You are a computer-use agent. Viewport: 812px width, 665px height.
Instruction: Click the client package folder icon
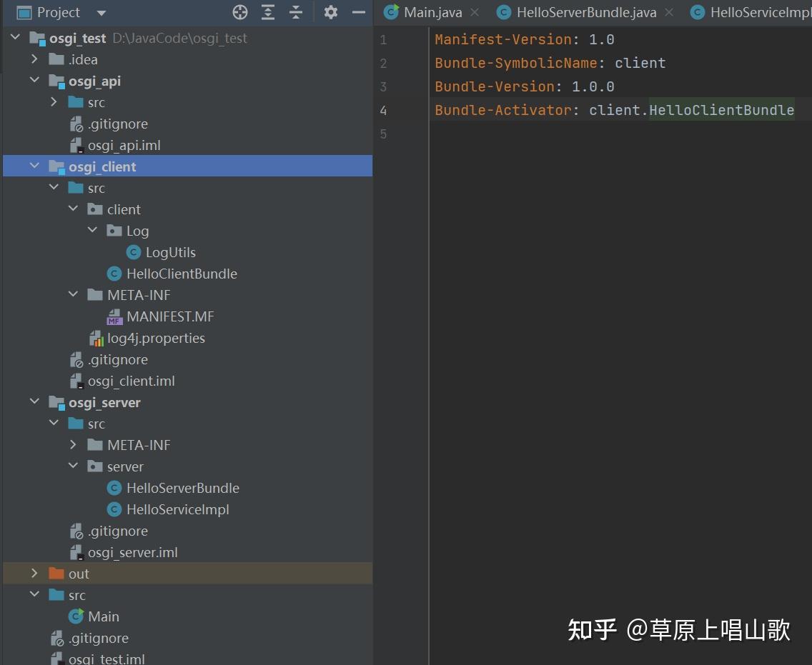[x=95, y=209]
